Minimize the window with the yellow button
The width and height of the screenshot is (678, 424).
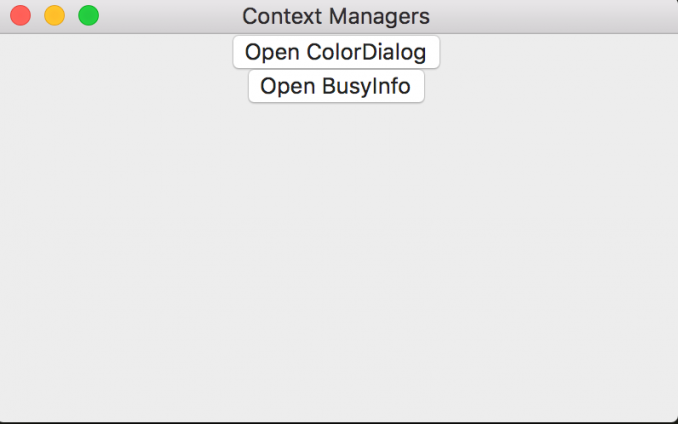[54, 16]
